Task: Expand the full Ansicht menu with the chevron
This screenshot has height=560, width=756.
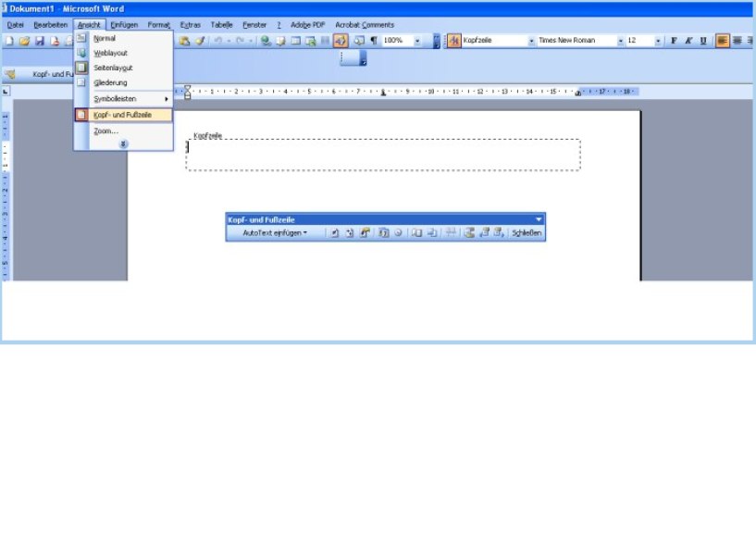Action: [x=123, y=143]
